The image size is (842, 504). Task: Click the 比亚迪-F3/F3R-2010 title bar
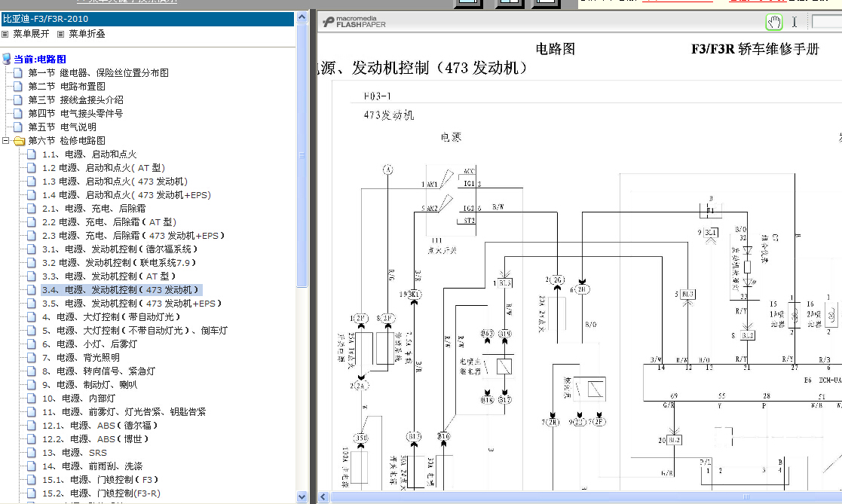(148, 19)
